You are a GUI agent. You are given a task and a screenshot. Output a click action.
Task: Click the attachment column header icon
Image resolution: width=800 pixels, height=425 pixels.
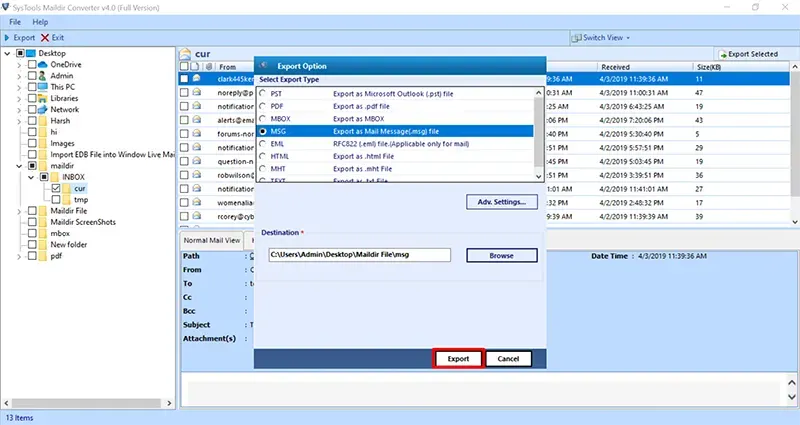pos(209,66)
